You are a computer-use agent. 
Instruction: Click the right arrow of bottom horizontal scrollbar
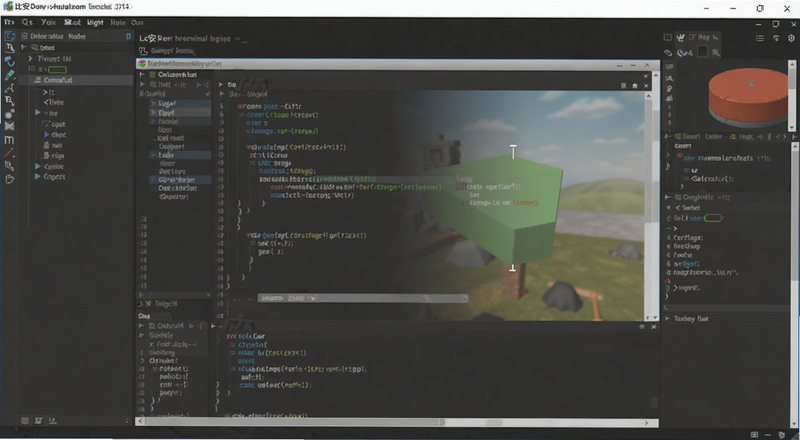646,423
